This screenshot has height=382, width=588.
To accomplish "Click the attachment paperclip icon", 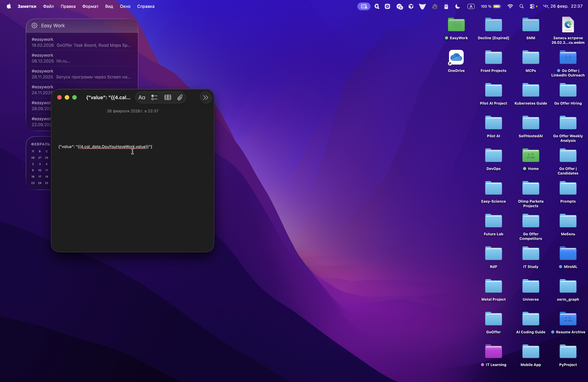I will (180, 97).
